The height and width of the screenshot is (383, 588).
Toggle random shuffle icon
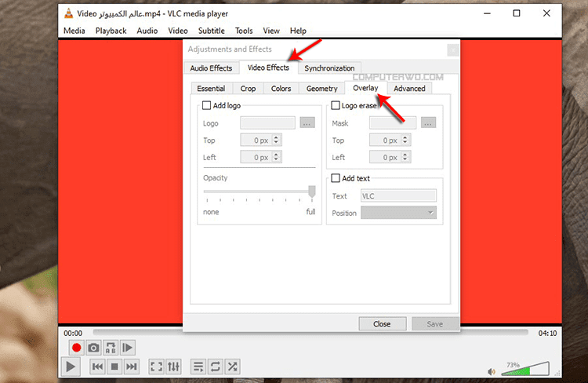(x=233, y=367)
